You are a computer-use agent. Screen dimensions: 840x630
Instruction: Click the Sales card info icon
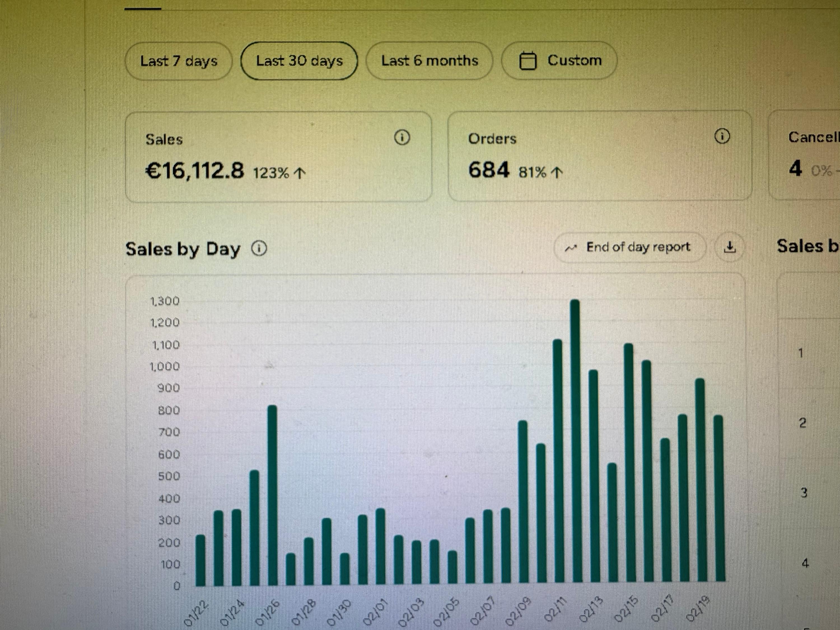(x=402, y=137)
